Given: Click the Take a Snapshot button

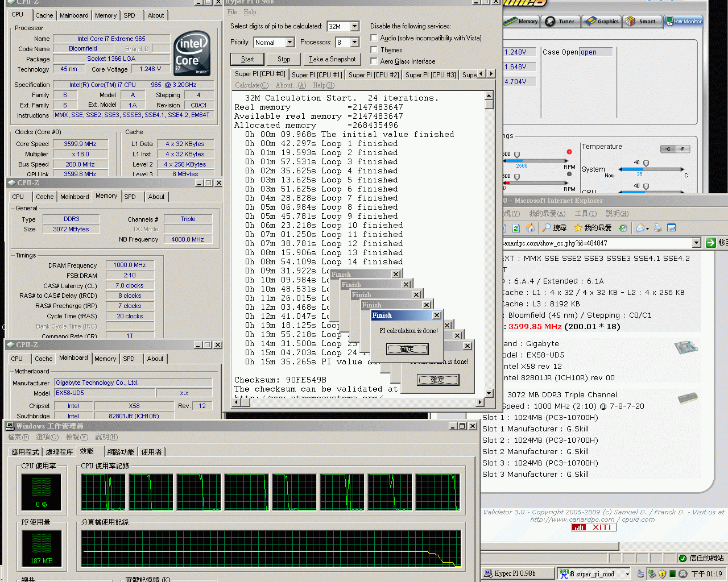Looking at the screenshot, I should click(332, 59).
